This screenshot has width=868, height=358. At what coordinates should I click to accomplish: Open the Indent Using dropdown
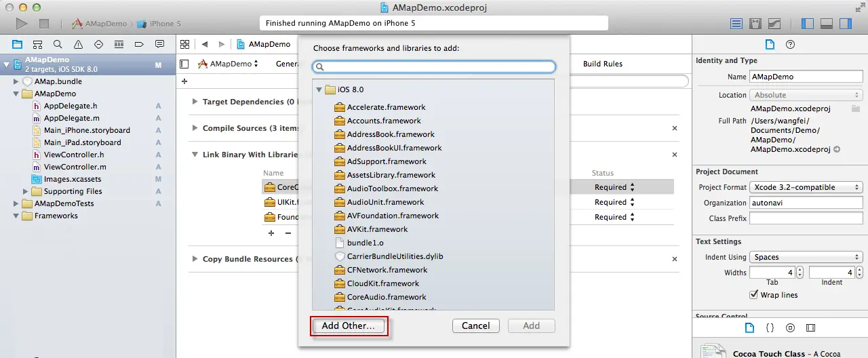pyautogui.click(x=806, y=257)
